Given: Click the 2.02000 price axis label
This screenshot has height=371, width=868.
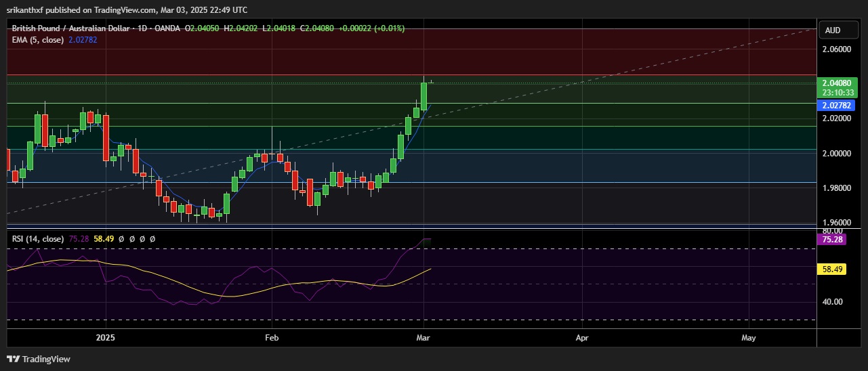Looking at the screenshot, I should pyautogui.click(x=836, y=118).
